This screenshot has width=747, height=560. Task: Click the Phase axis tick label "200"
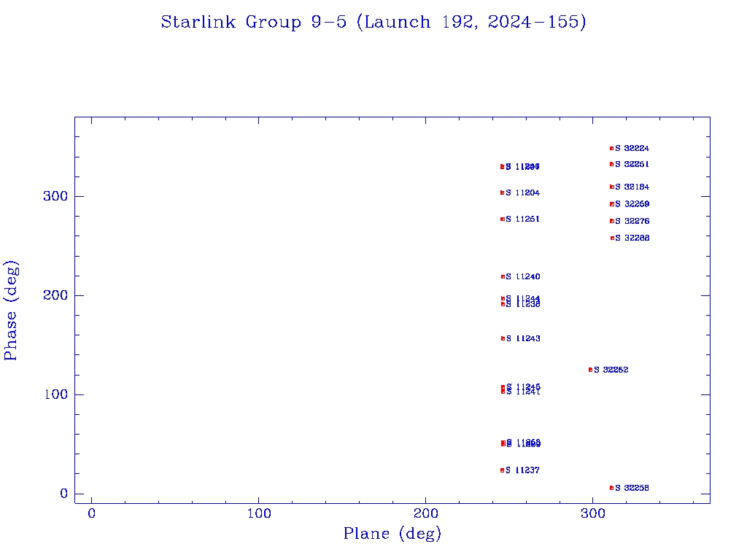point(55,296)
